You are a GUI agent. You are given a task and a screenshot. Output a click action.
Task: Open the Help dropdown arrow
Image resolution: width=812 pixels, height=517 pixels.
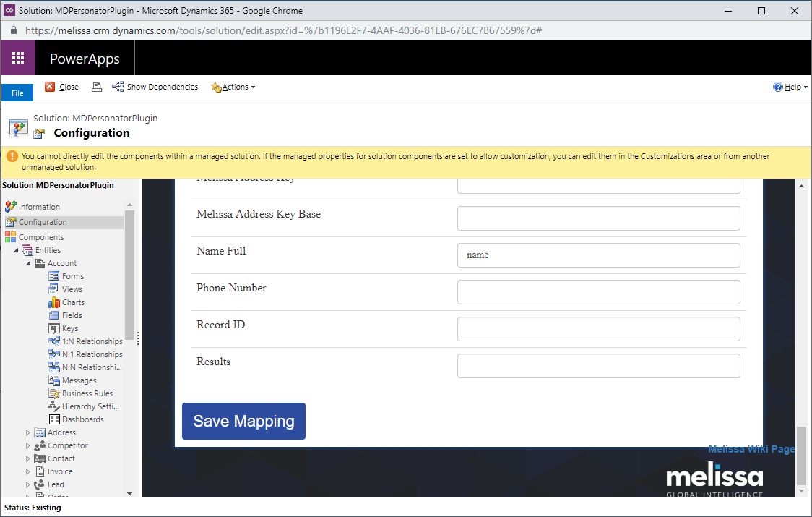pyautogui.click(x=805, y=87)
